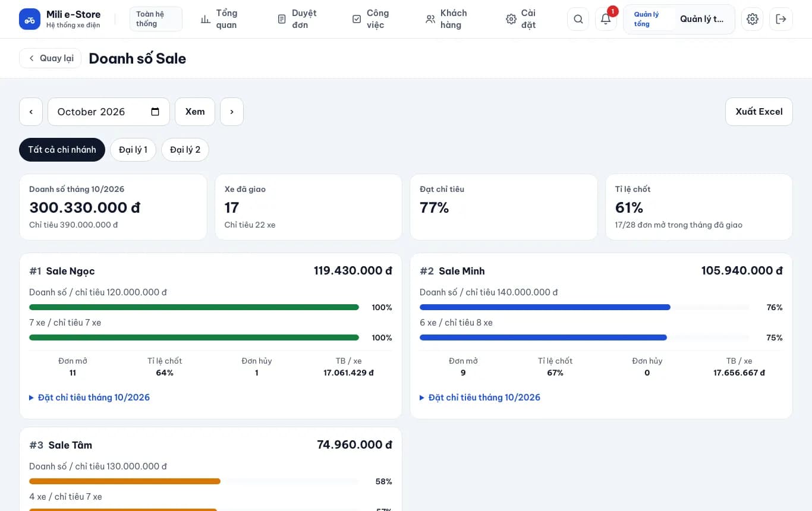Click the Sale Ngọc name heading

70,271
